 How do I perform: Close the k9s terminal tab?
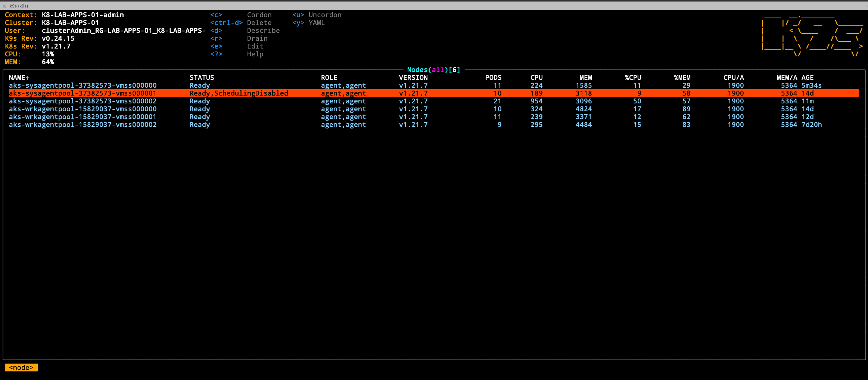4,6
